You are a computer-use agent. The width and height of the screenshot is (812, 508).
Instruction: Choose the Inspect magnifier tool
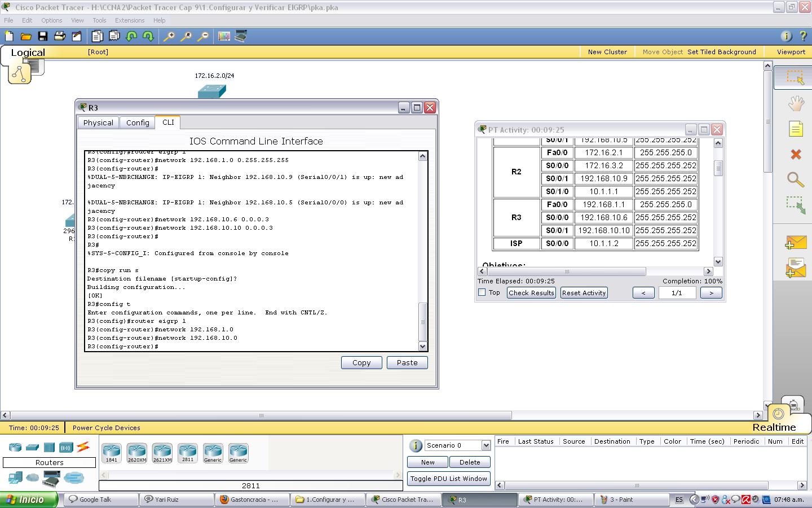point(796,179)
